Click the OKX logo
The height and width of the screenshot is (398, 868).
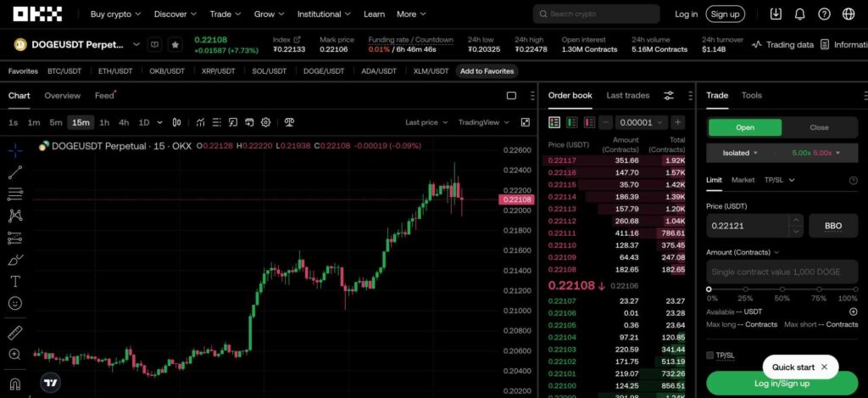point(37,14)
